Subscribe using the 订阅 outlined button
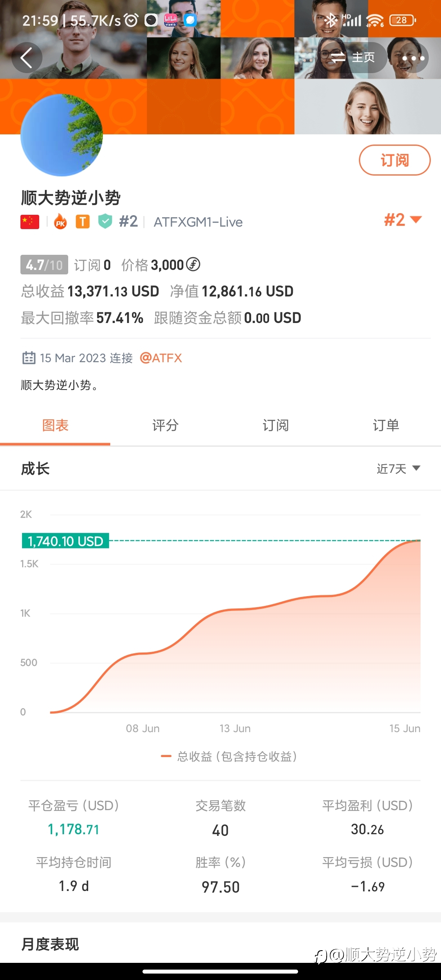This screenshot has width=441, height=980. (394, 160)
